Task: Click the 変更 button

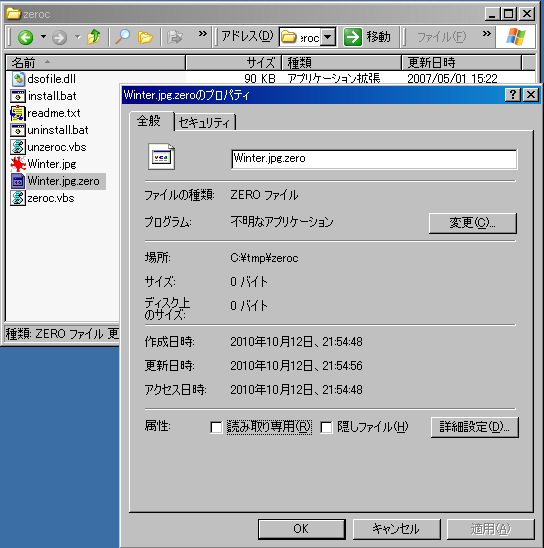Action: [472, 223]
